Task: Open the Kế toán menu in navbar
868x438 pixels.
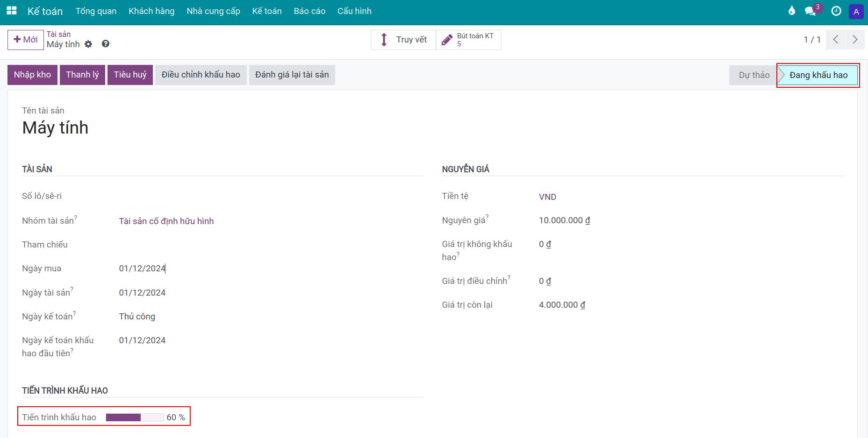Action: [x=267, y=11]
